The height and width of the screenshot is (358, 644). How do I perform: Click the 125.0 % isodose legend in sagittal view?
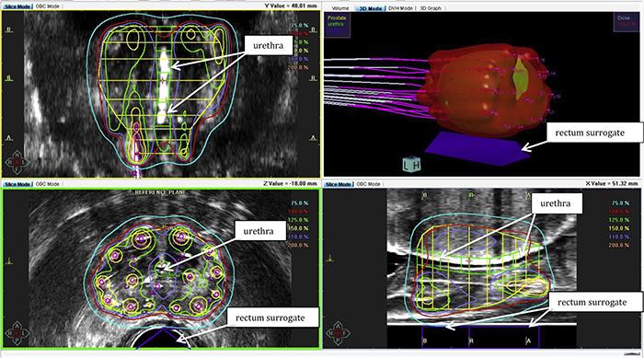(620, 220)
